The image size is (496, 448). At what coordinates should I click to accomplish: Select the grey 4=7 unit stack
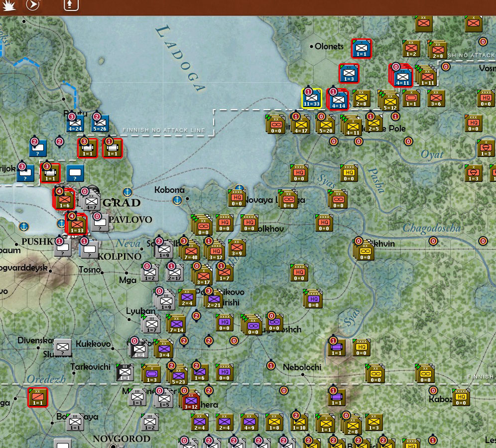(91, 202)
